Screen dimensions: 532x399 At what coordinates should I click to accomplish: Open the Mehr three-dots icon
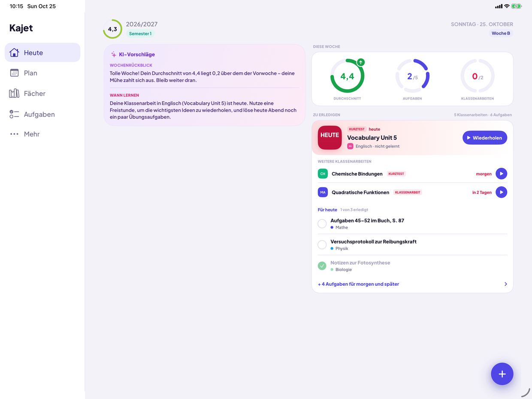click(14, 134)
